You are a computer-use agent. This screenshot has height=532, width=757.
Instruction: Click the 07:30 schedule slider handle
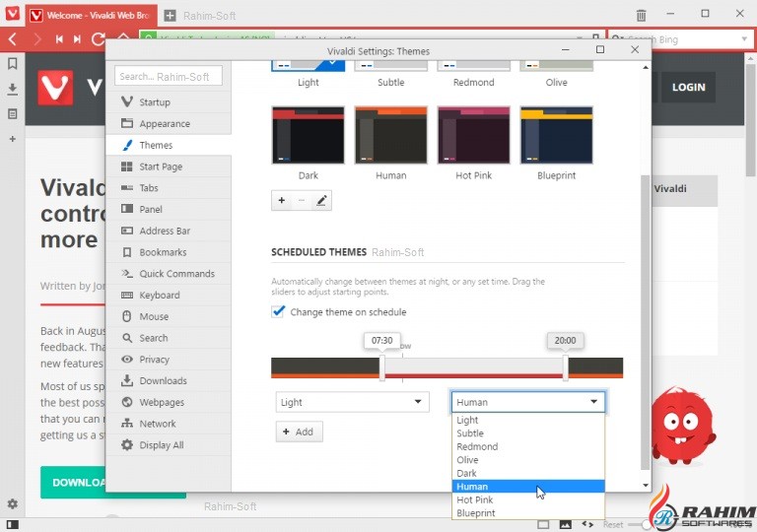(x=381, y=367)
